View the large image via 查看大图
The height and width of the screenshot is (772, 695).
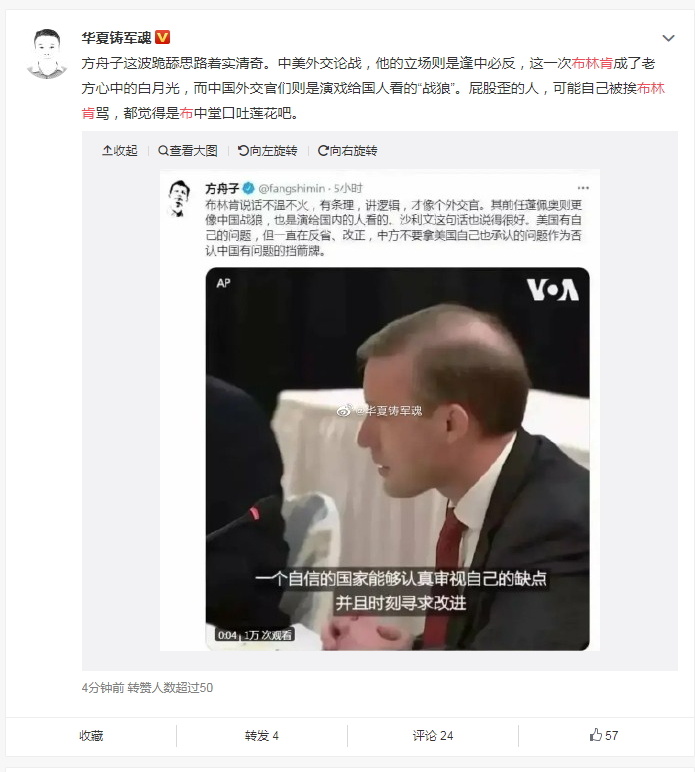click(x=188, y=151)
